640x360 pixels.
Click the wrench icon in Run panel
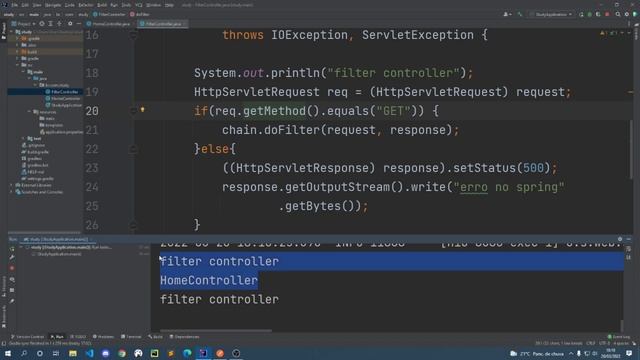tap(12, 258)
